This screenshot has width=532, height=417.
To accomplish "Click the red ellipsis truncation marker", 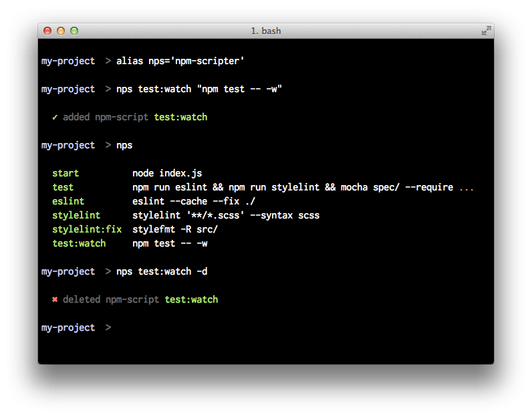I will (467, 188).
